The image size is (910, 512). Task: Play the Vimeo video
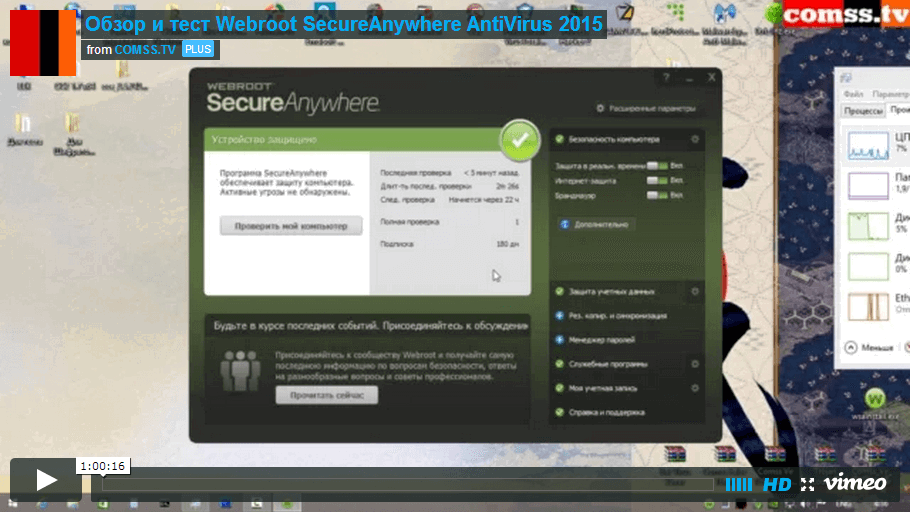click(x=46, y=479)
